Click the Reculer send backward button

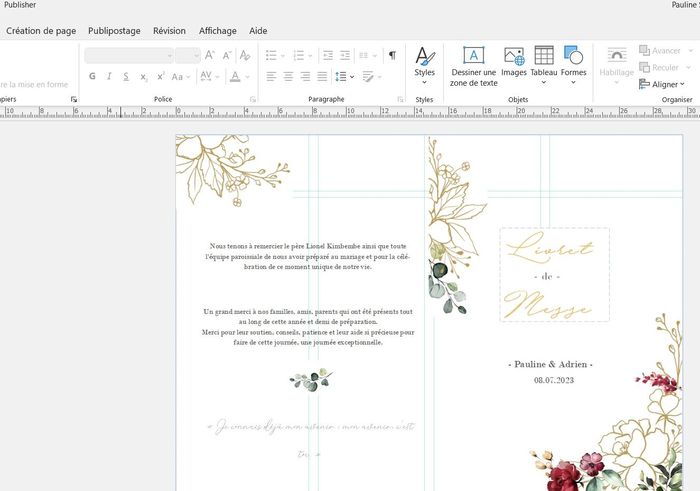click(659, 67)
